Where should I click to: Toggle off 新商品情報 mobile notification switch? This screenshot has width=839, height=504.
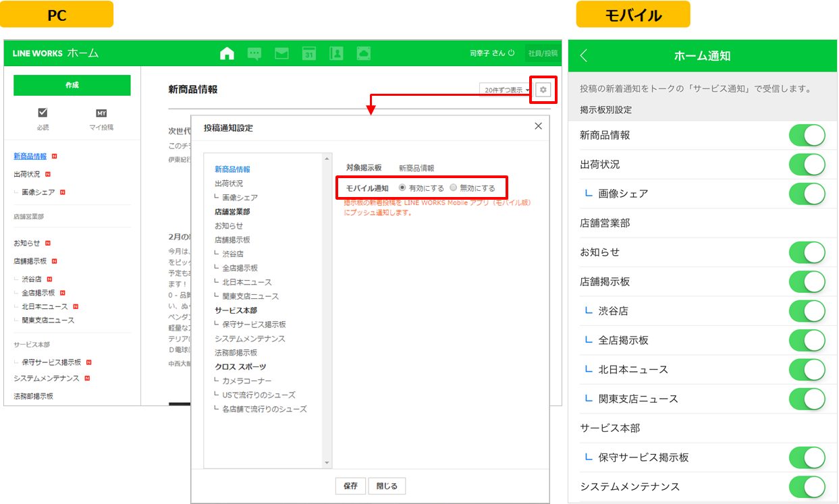tap(807, 135)
